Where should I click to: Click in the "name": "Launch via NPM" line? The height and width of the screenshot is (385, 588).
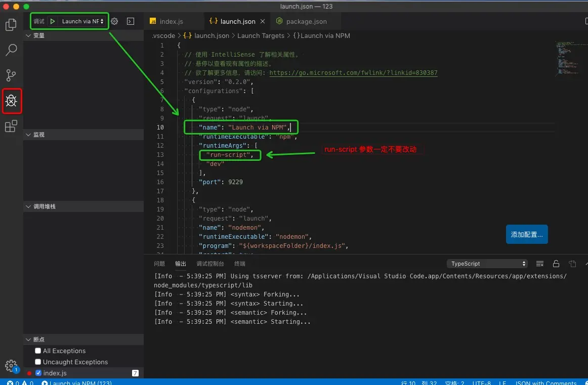tap(244, 127)
